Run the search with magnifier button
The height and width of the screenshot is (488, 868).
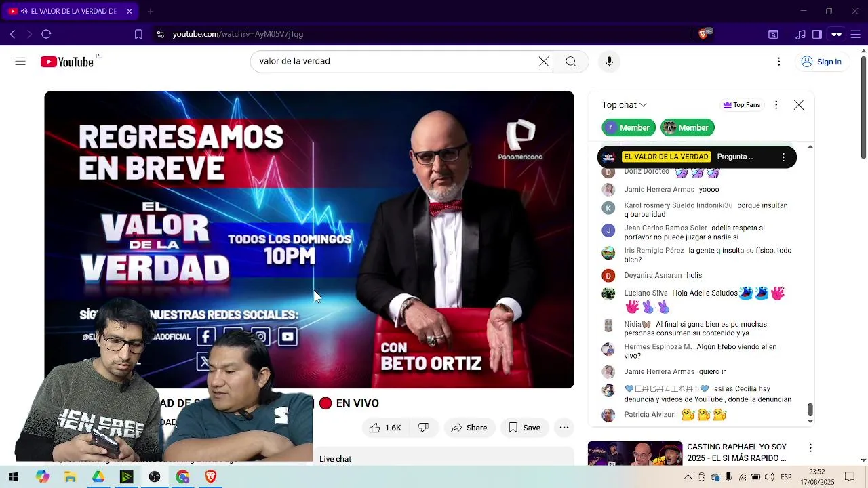click(571, 62)
